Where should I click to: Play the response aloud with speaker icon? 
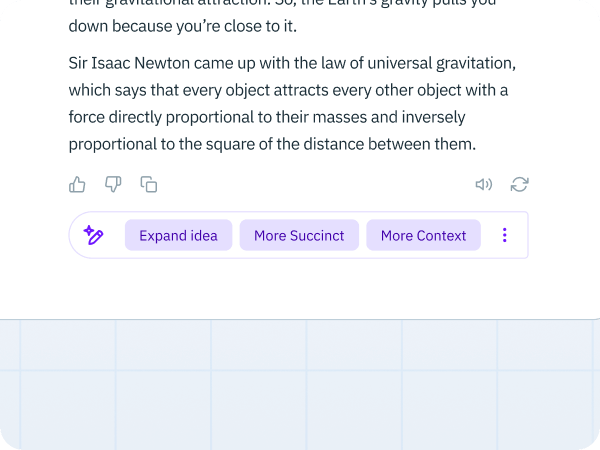click(x=484, y=184)
